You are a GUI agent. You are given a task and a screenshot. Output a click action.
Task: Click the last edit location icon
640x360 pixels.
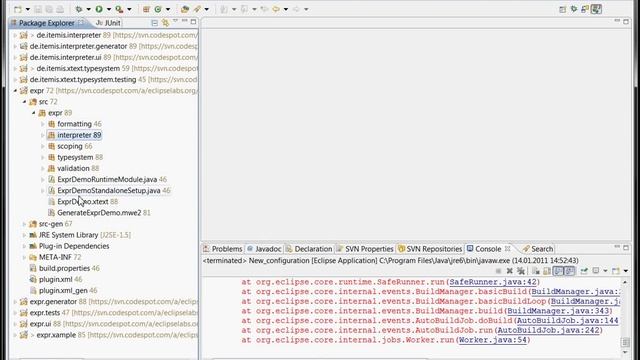(x=264, y=9)
